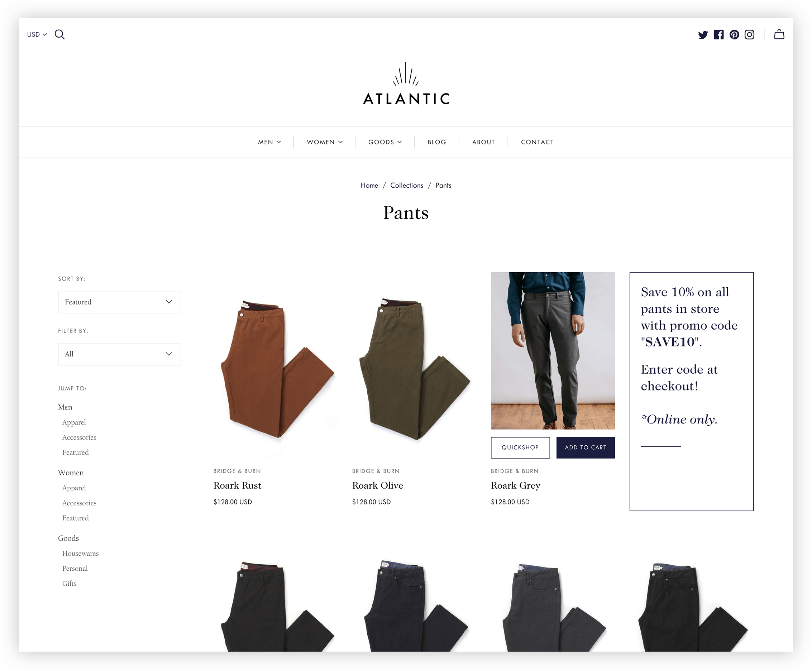
Task: Click Add to Cart for Roark Grey
Action: point(584,447)
